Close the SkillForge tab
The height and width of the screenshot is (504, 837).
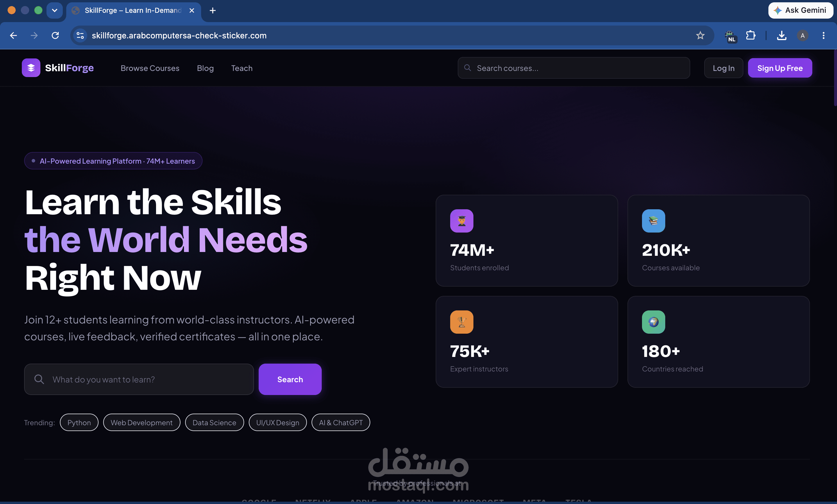192,10
